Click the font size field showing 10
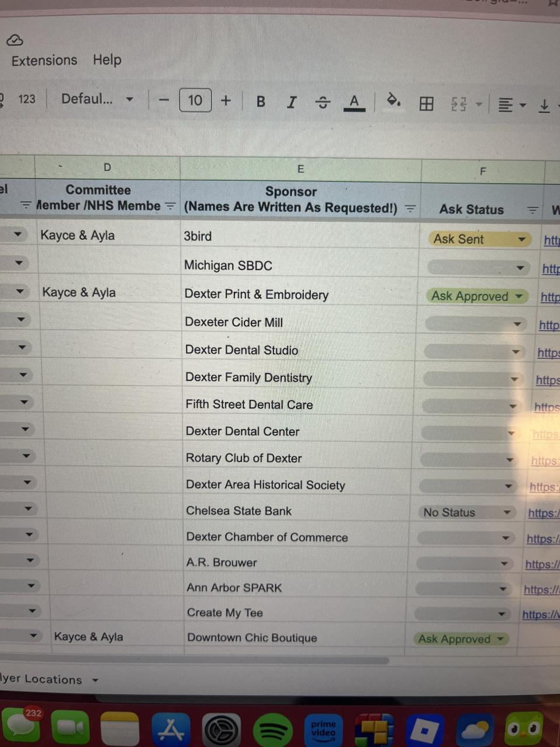560x747 pixels. point(195,100)
